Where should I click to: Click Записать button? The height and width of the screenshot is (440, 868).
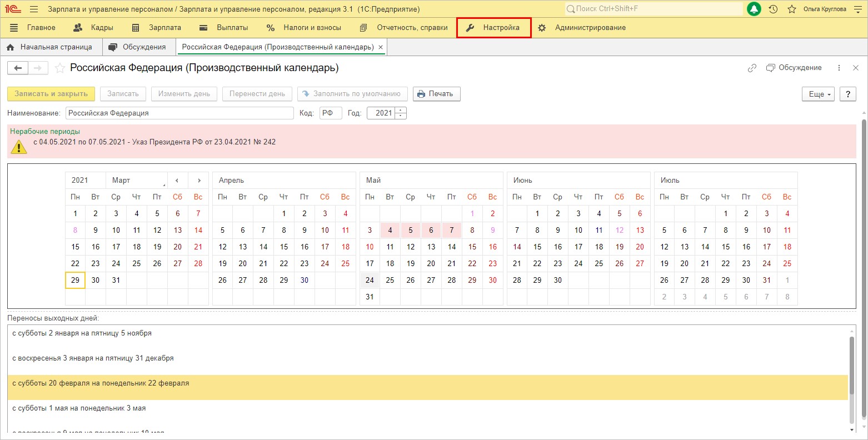click(x=123, y=93)
